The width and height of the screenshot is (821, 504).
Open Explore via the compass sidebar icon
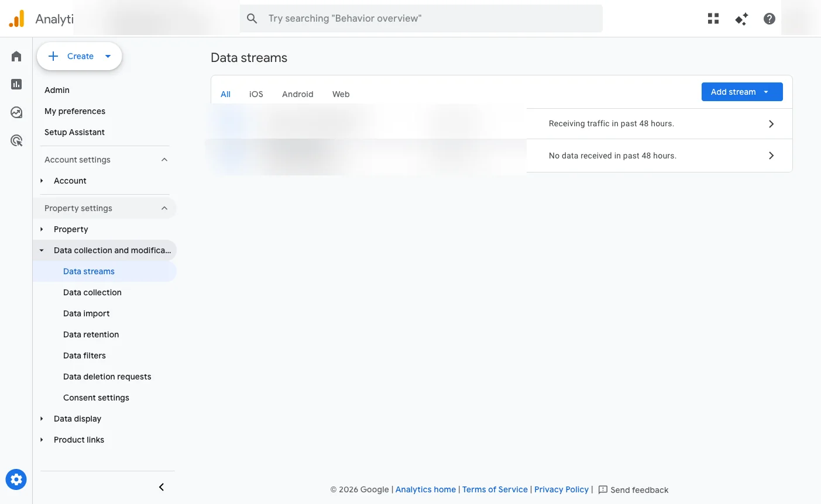coord(16,112)
